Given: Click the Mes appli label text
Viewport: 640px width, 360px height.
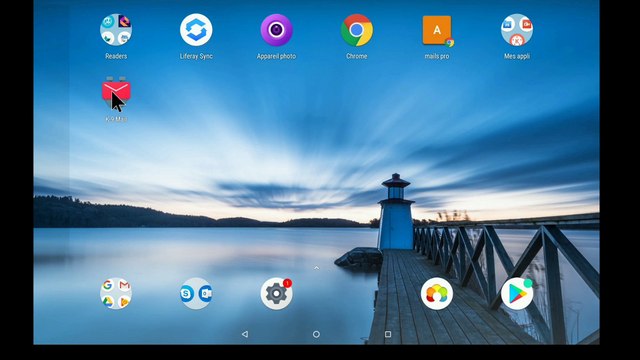Looking at the screenshot, I should pyautogui.click(x=517, y=56).
